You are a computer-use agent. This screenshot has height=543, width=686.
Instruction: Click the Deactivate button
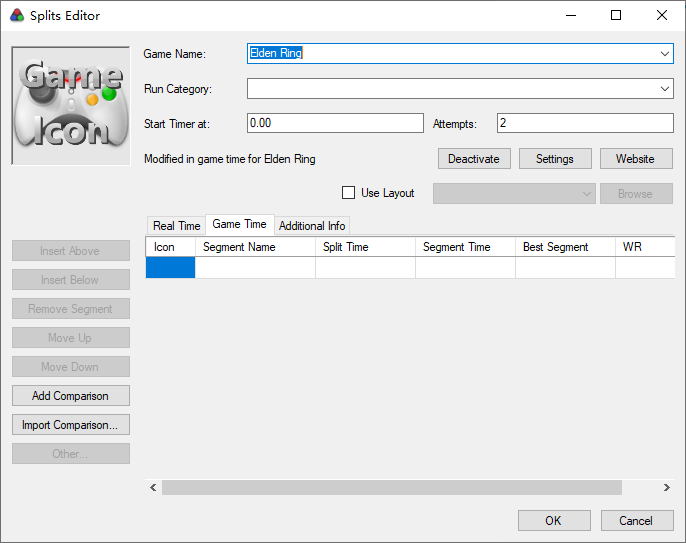474,159
